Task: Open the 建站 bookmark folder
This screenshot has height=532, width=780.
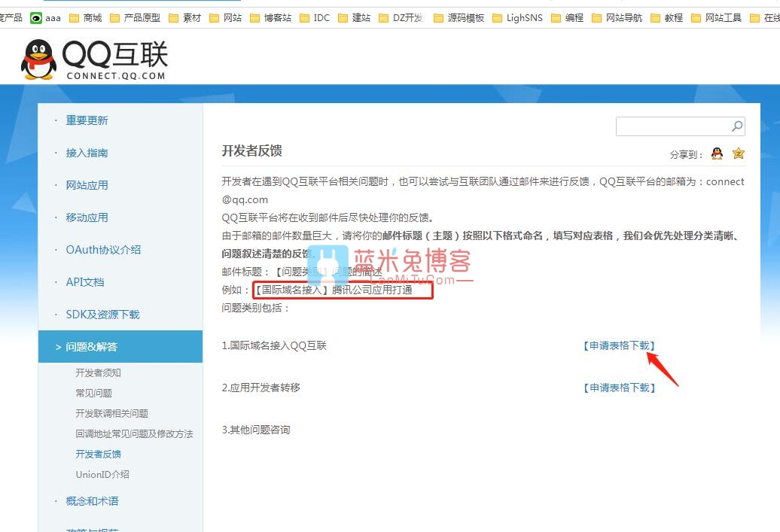Action: click(354, 18)
